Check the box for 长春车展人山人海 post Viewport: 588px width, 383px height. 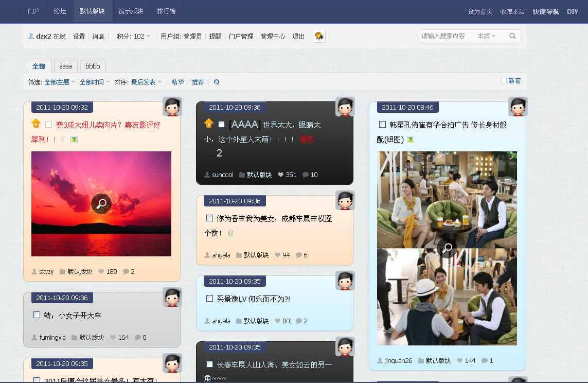[209, 364]
